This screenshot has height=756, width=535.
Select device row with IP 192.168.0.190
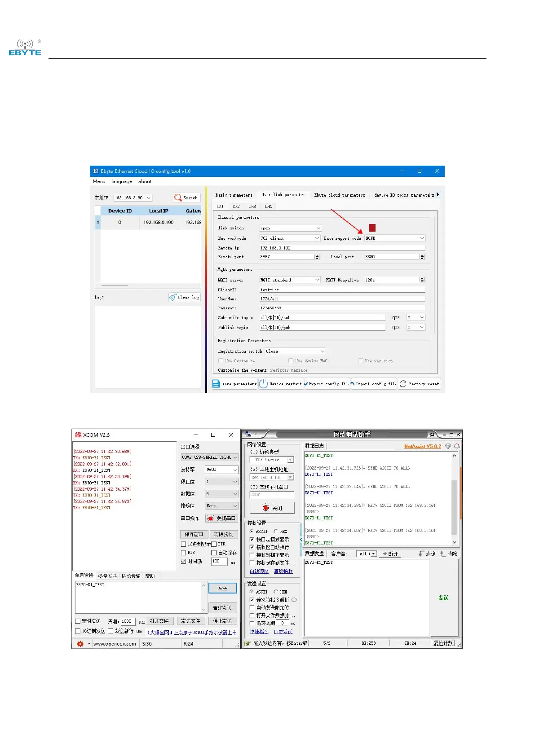pyautogui.click(x=148, y=223)
